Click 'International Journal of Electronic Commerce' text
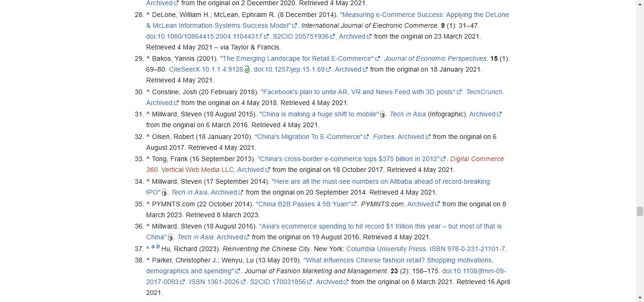The image size is (644, 302). tap(370, 25)
